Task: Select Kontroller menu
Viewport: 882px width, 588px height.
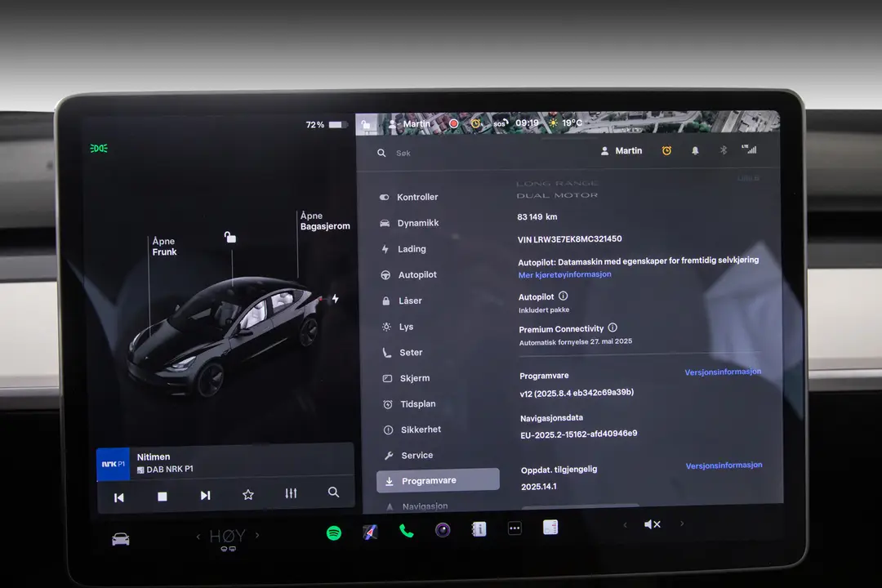Action: tap(409, 197)
